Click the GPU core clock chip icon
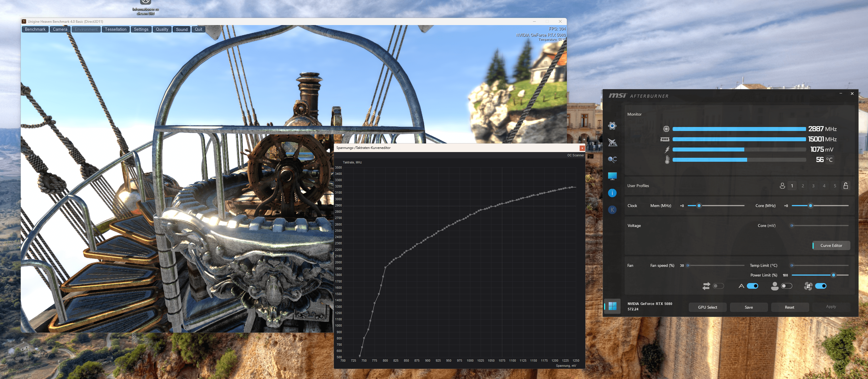 point(666,129)
